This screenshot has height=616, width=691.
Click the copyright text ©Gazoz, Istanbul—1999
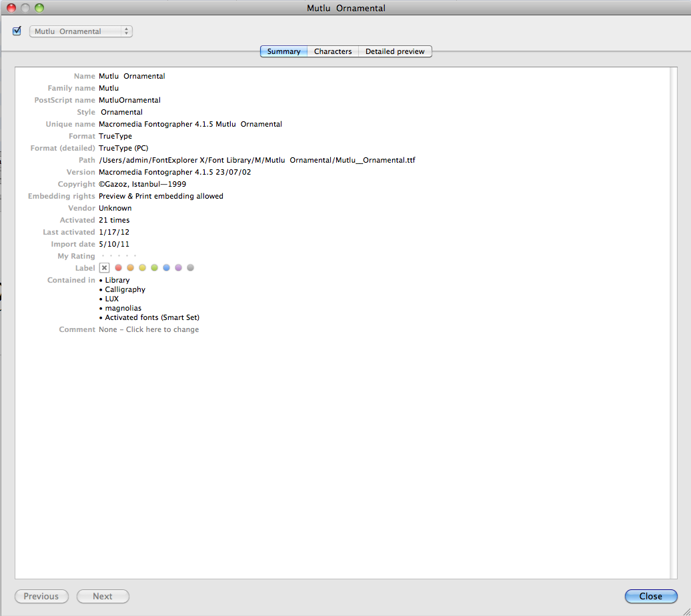click(x=142, y=184)
